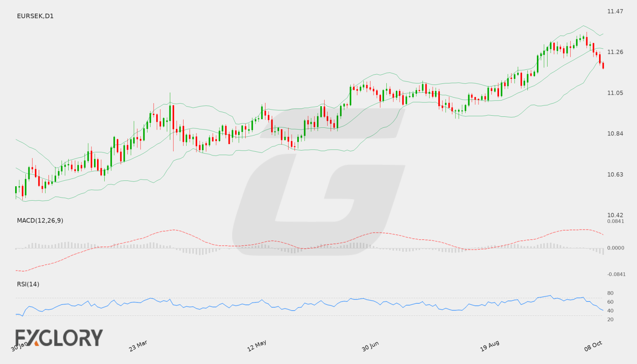Select the 11.47 price axis label
Screen dimensions: 637x364
[x=615, y=11]
